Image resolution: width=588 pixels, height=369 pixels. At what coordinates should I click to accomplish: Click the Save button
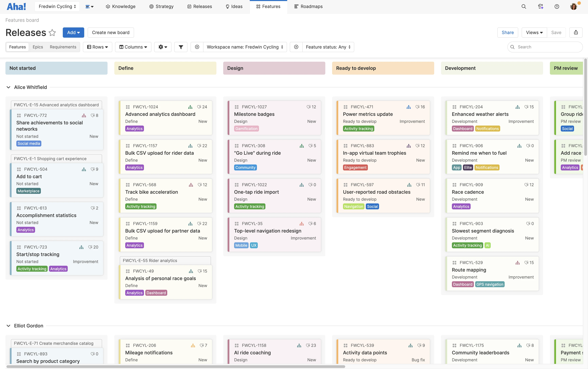556,33
